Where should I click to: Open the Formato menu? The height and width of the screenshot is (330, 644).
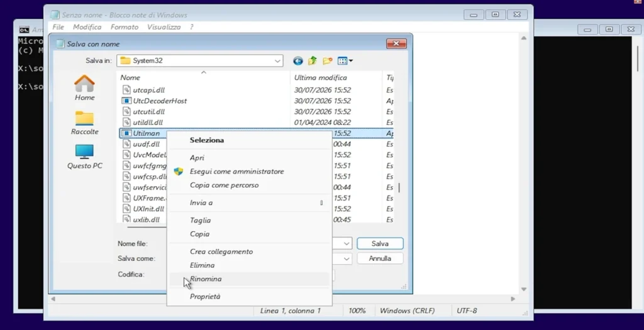click(125, 26)
